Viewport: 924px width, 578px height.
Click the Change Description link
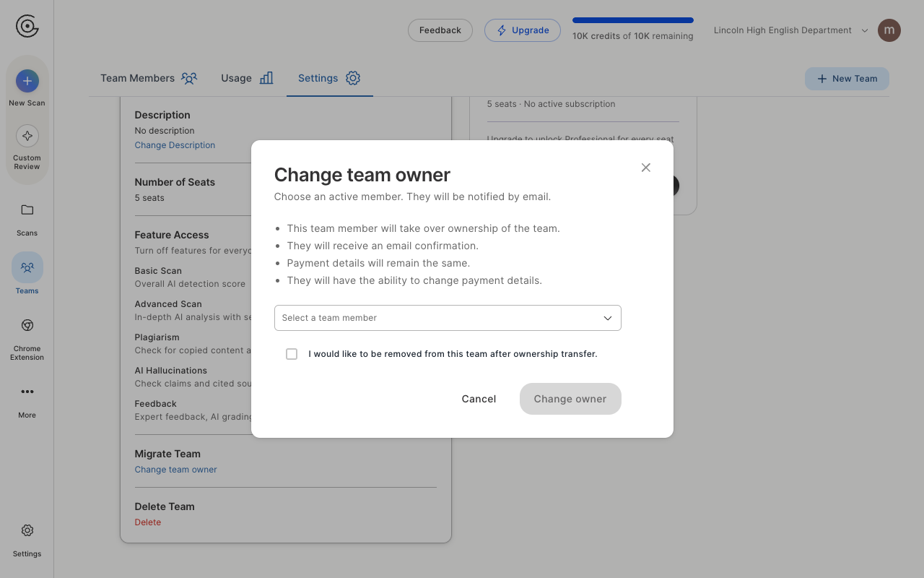[x=175, y=145]
